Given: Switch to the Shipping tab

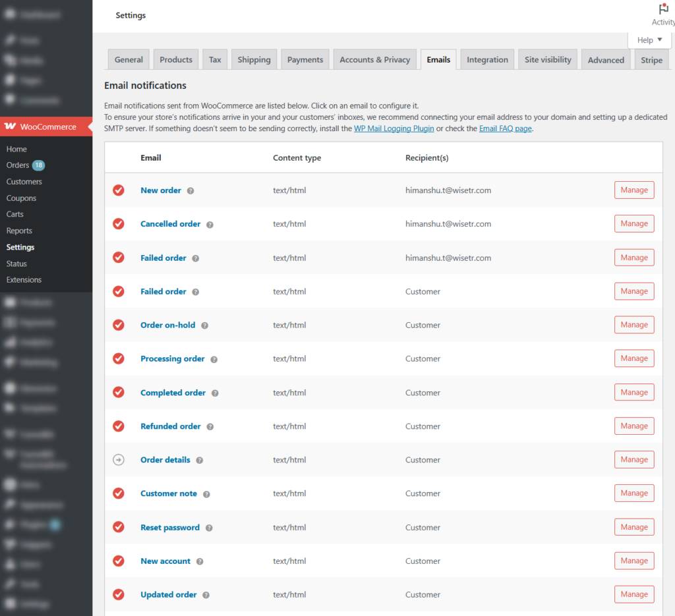Looking at the screenshot, I should 254,59.
